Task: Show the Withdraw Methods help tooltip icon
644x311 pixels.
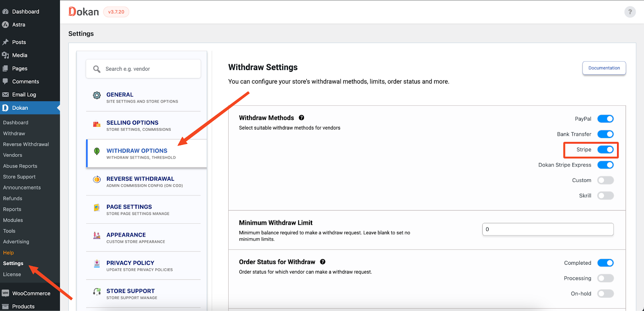Action: 301,118
